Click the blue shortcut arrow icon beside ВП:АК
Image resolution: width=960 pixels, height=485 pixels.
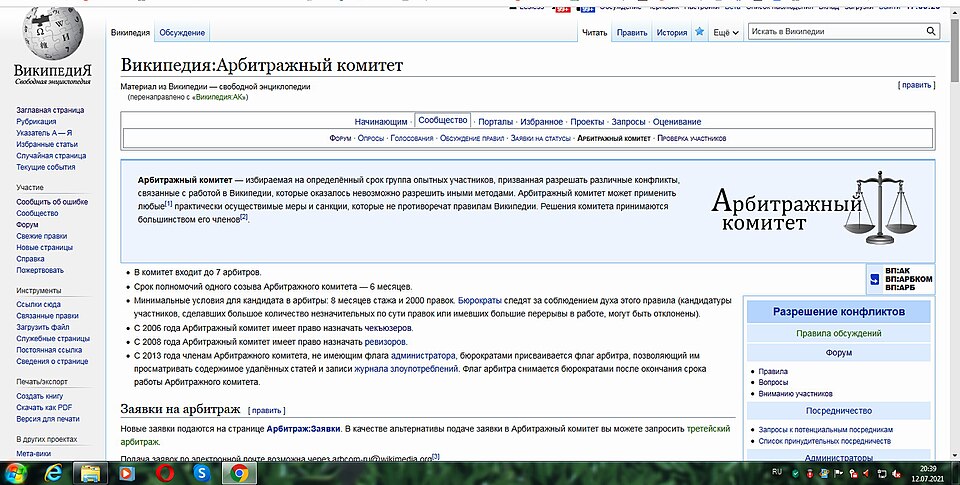point(874,279)
